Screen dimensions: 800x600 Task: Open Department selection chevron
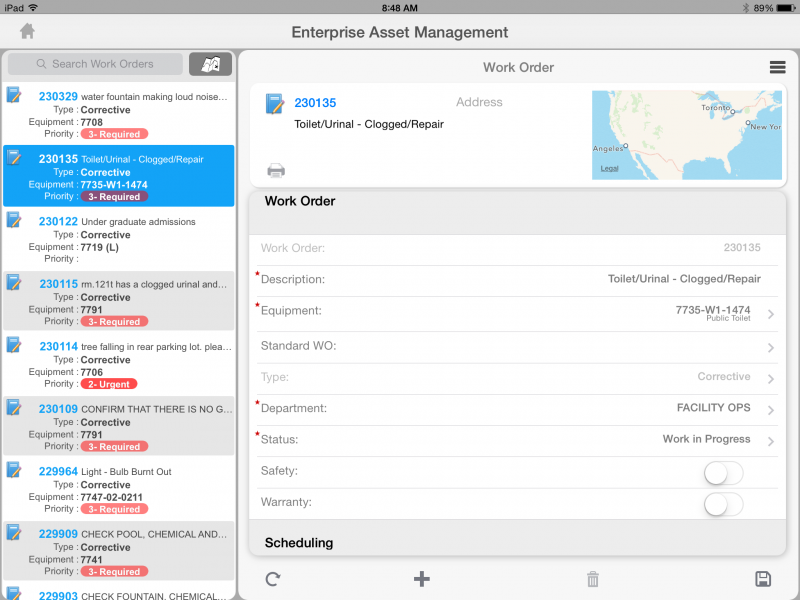pos(770,410)
